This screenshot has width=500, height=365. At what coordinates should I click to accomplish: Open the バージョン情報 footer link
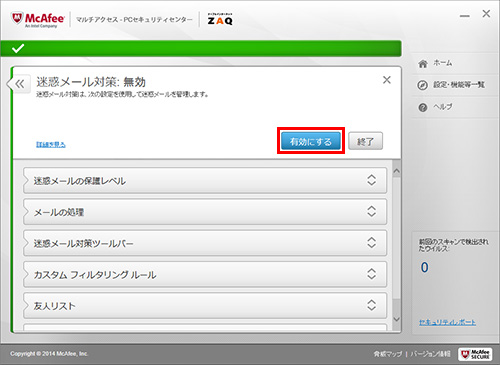click(430, 354)
